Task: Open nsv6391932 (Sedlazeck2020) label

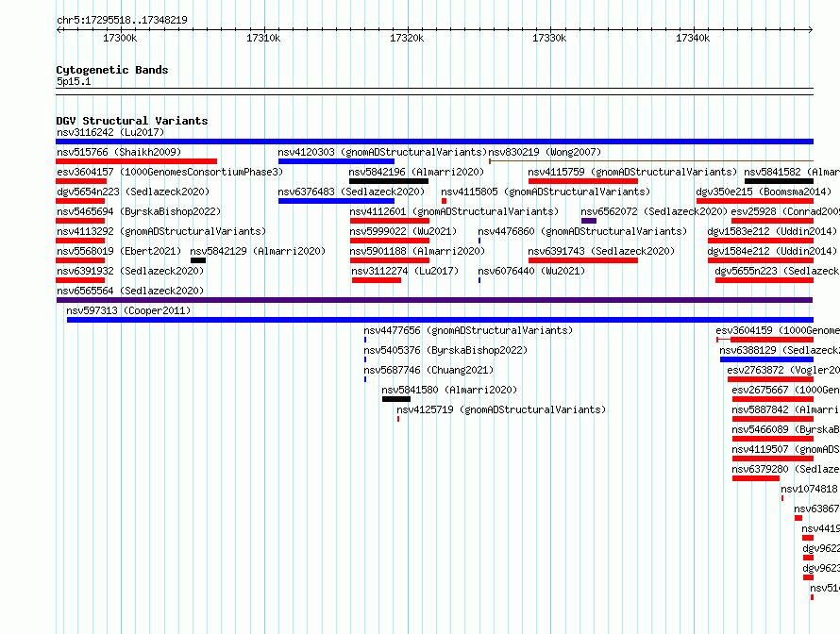Action: click(130, 271)
